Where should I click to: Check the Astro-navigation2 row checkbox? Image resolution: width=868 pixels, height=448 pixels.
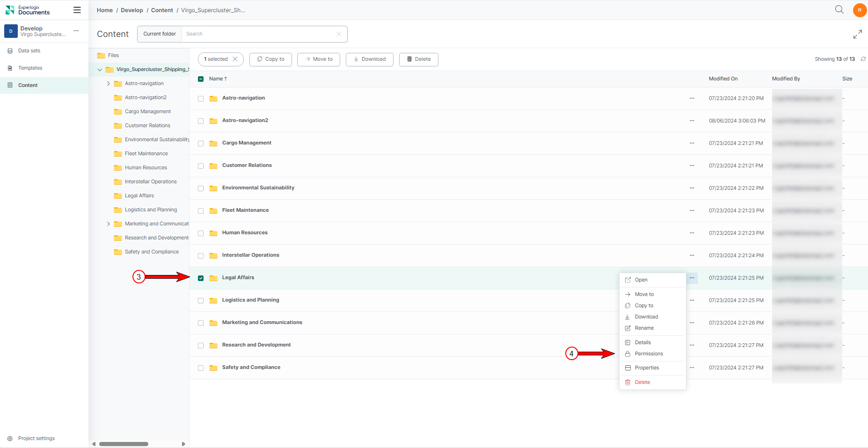pyautogui.click(x=201, y=121)
